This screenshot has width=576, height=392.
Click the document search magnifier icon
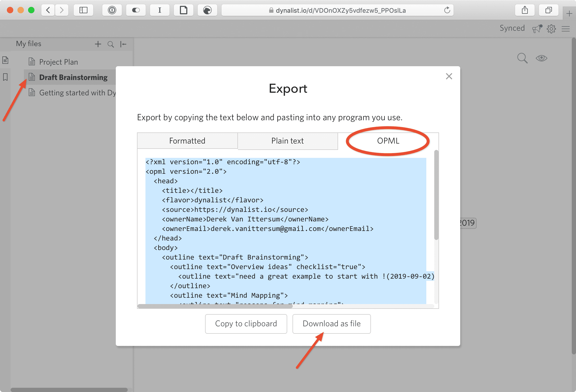[522, 58]
